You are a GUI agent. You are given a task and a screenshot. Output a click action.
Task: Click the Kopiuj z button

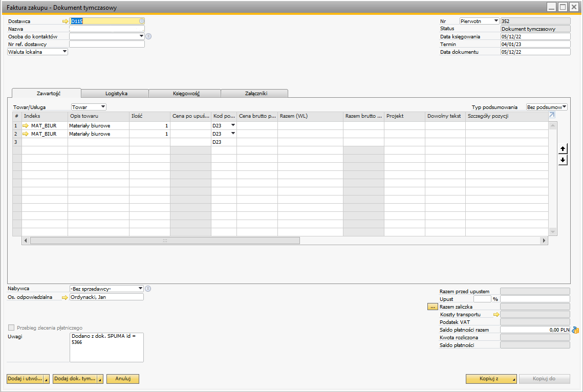click(x=491, y=379)
